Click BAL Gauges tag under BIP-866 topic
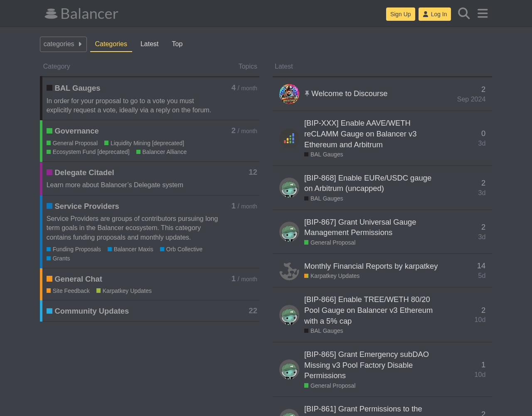 324,331
